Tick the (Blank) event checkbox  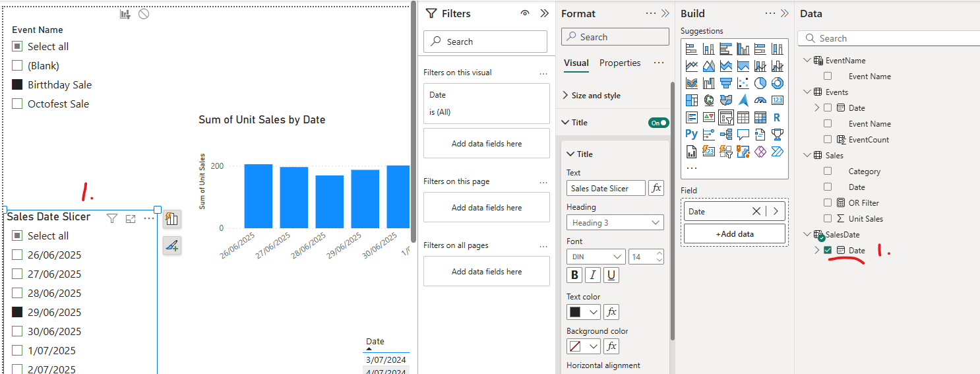coord(17,65)
